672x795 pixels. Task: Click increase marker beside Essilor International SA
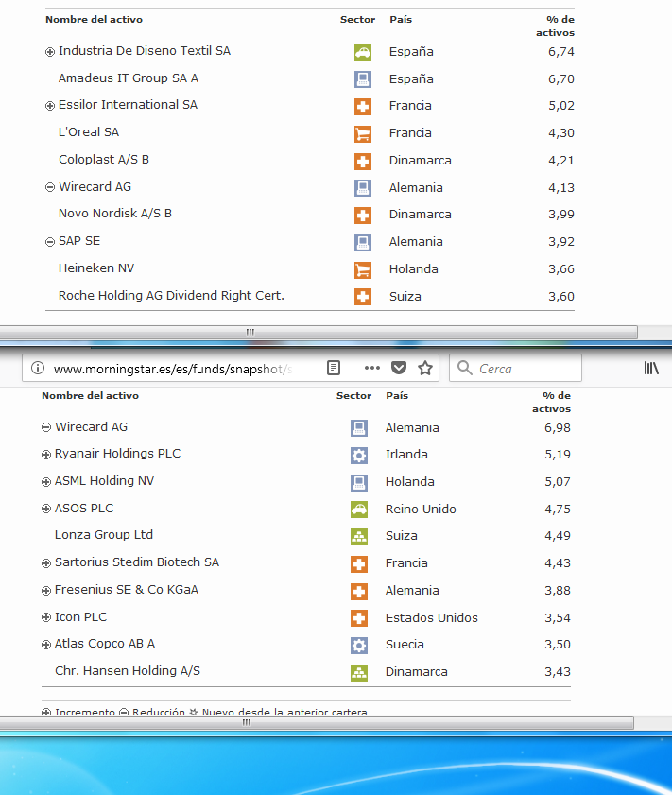50,106
